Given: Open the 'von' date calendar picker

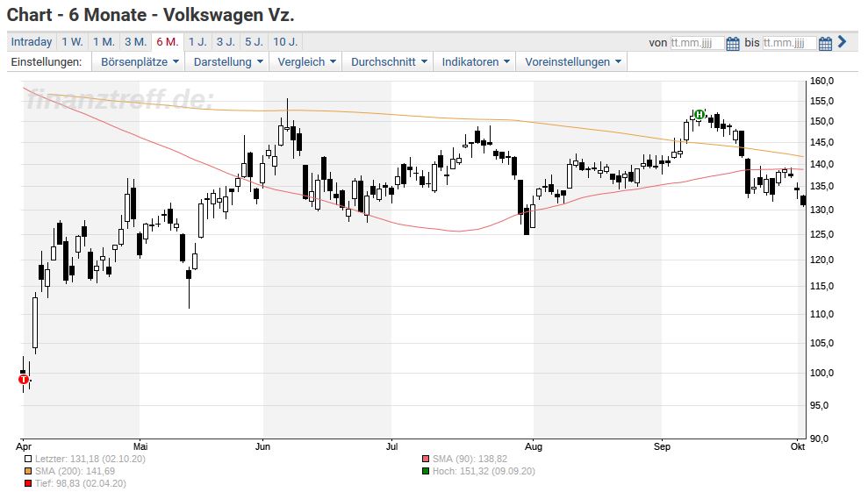Looking at the screenshot, I should click(732, 44).
